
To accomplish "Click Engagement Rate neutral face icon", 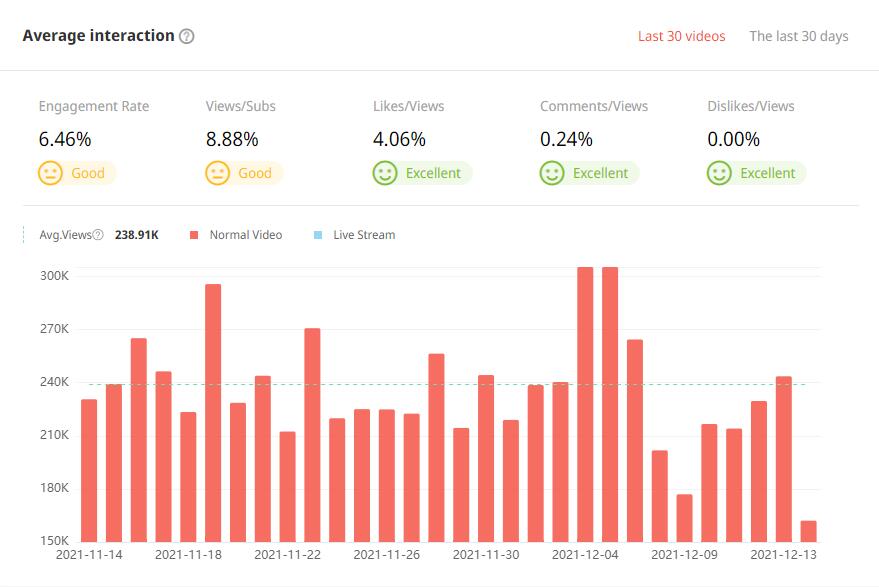I will (x=50, y=173).
